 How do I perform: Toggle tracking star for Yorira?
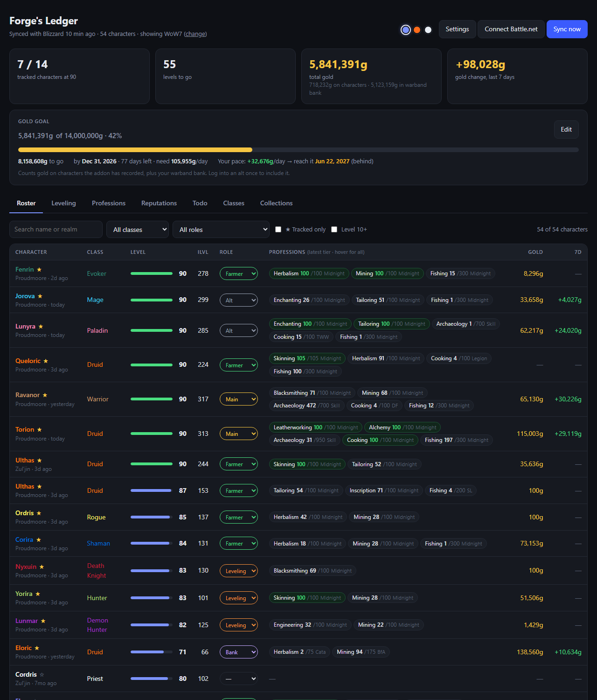click(38, 594)
